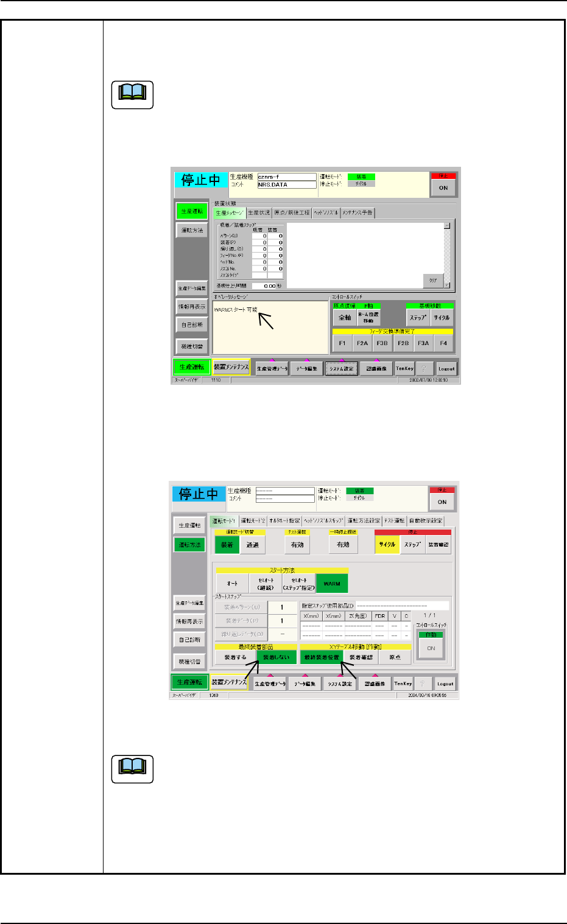This screenshot has width=567, height=924.
Task: Choose セミオート(ステップ指定) start method
Action: coord(299,583)
